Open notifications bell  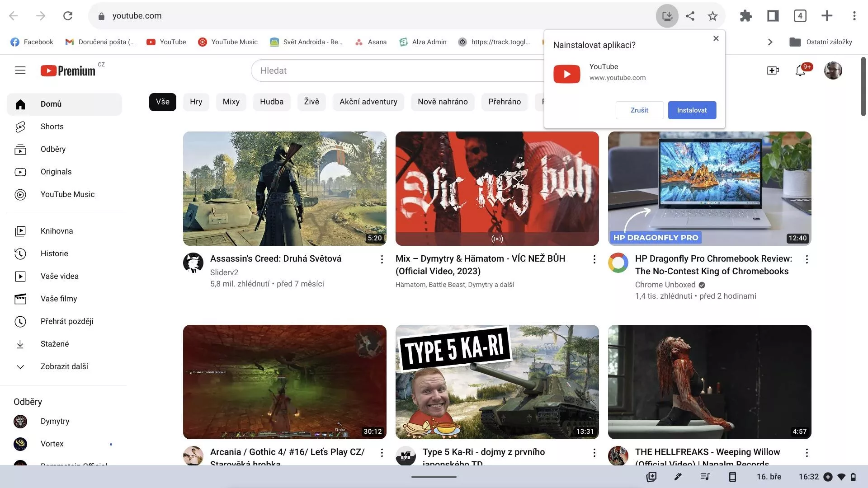point(801,70)
